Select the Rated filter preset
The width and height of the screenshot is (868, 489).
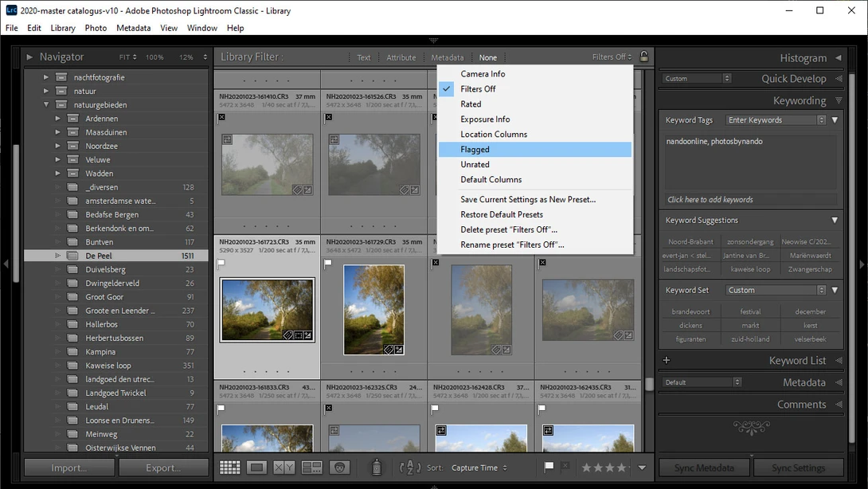pos(535,104)
